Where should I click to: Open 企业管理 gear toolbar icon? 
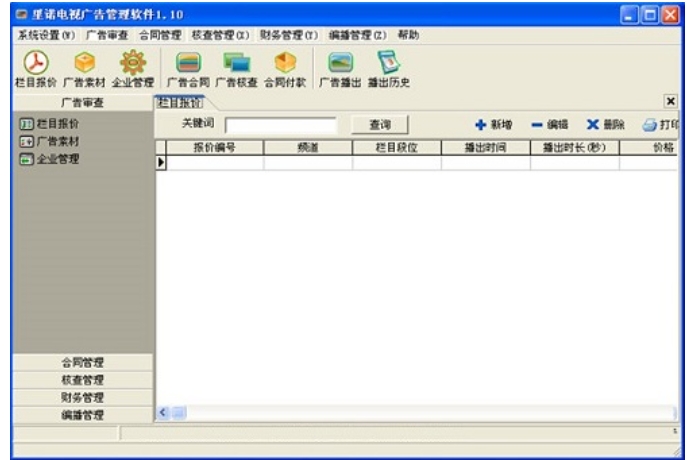click(133, 69)
